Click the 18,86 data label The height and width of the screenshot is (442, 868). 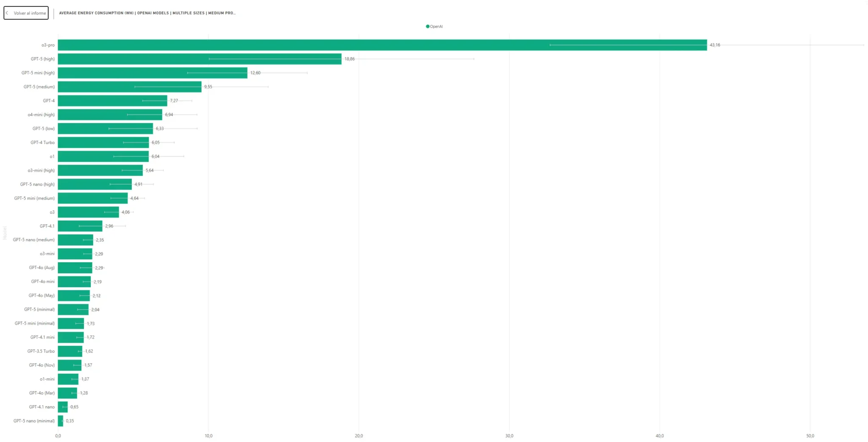[x=350, y=59]
